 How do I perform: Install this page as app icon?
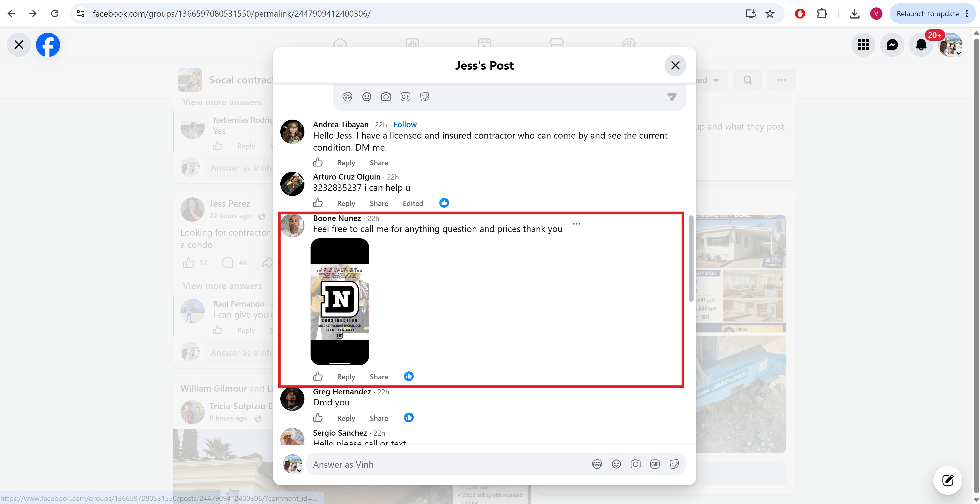(750, 14)
